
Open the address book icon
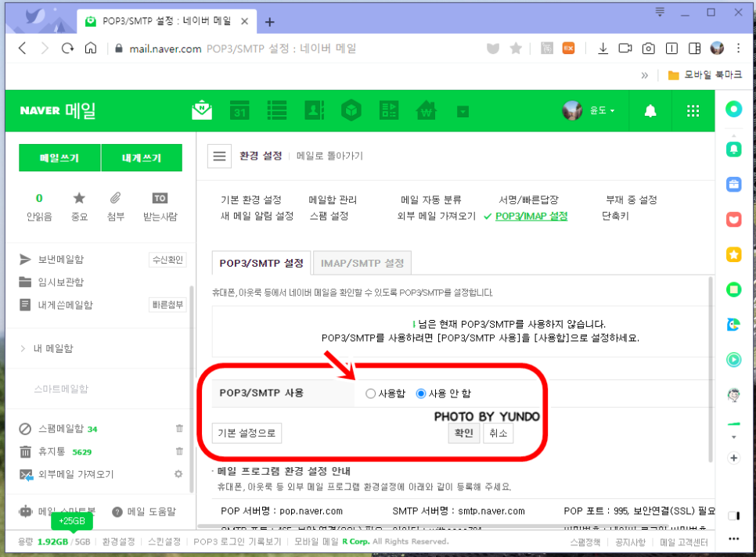pyautogui.click(x=315, y=110)
